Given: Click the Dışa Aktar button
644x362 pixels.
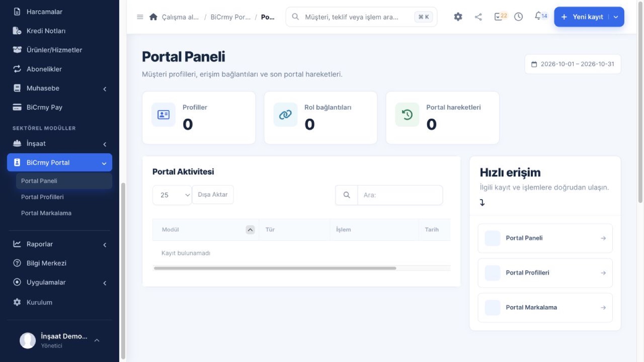Looking at the screenshot, I should pos(213,195).
